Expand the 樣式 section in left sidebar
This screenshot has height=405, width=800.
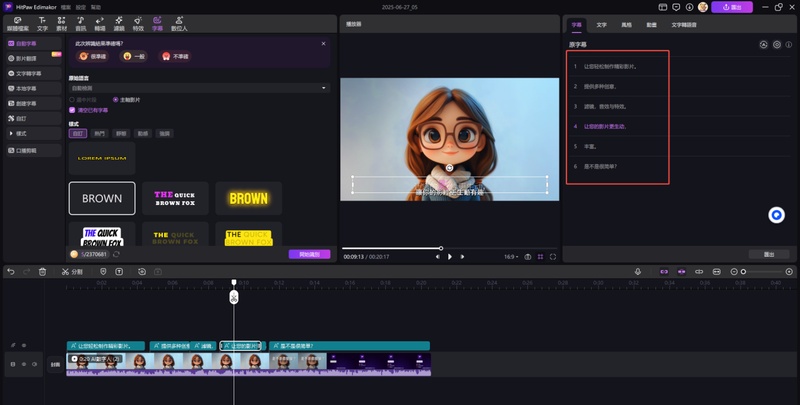click(33, 133)
